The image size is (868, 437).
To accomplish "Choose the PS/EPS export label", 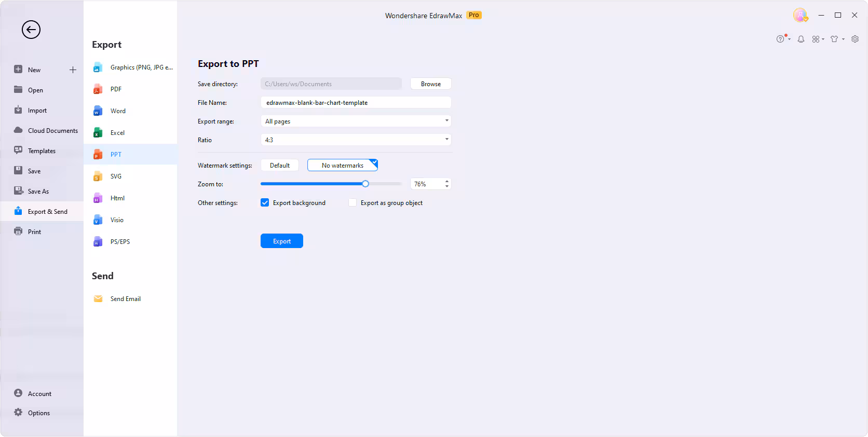I will [x=120, y=242].
